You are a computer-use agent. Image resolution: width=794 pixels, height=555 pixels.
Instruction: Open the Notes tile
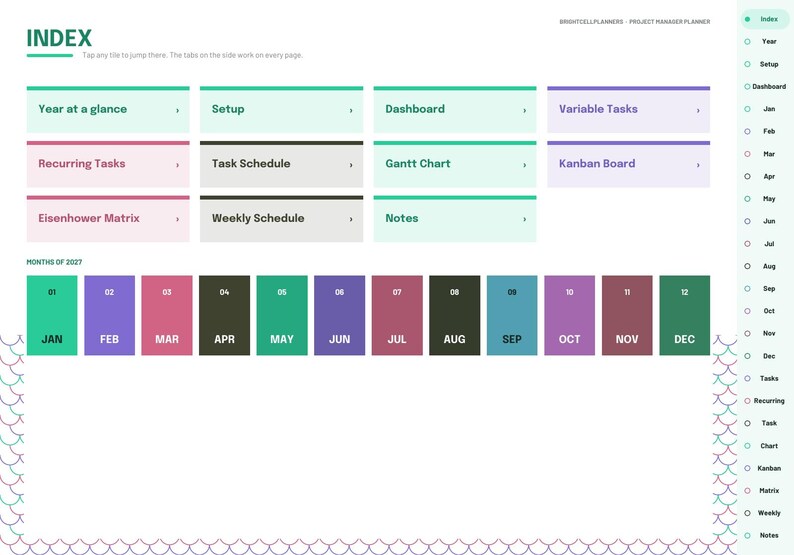pyautogui.click(x=455, y=219)
